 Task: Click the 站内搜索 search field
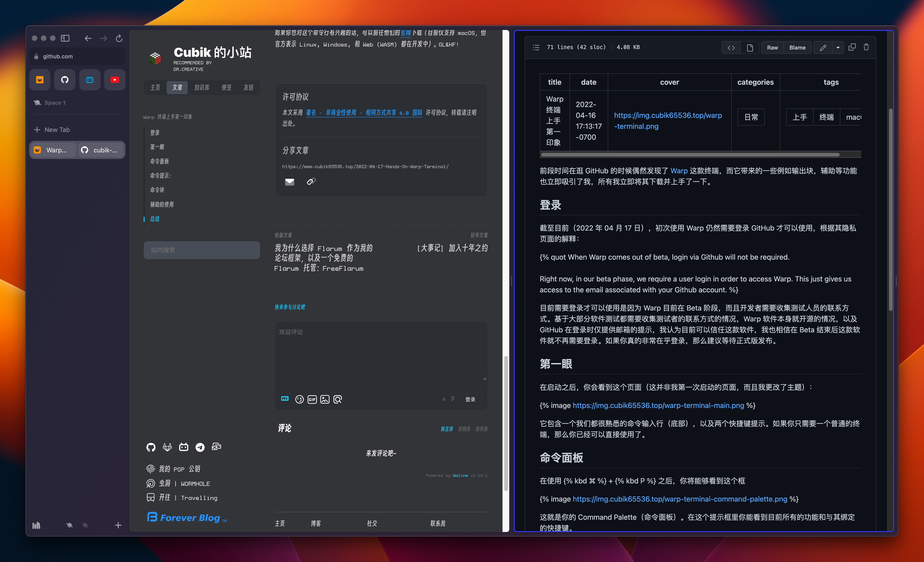point(202,250)
